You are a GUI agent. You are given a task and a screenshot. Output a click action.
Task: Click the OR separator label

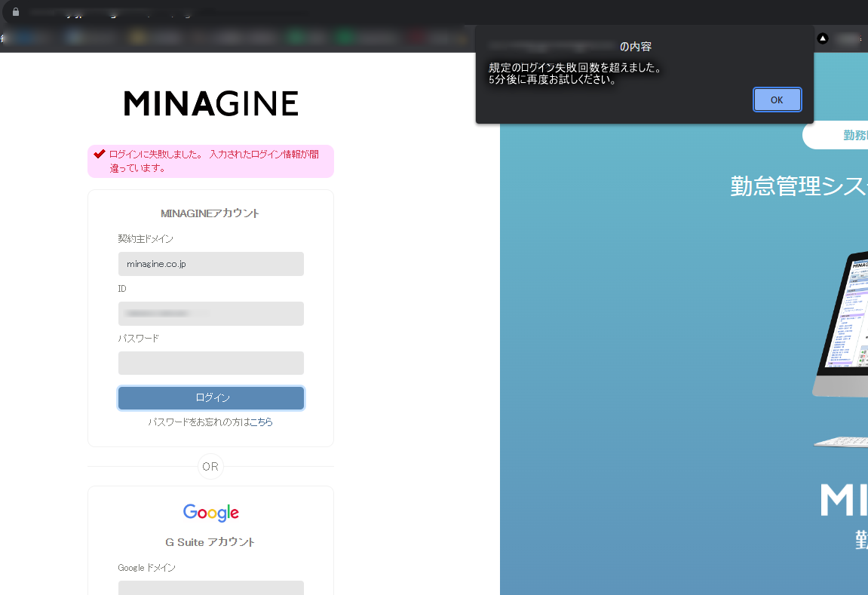click(x=210, y=467)
